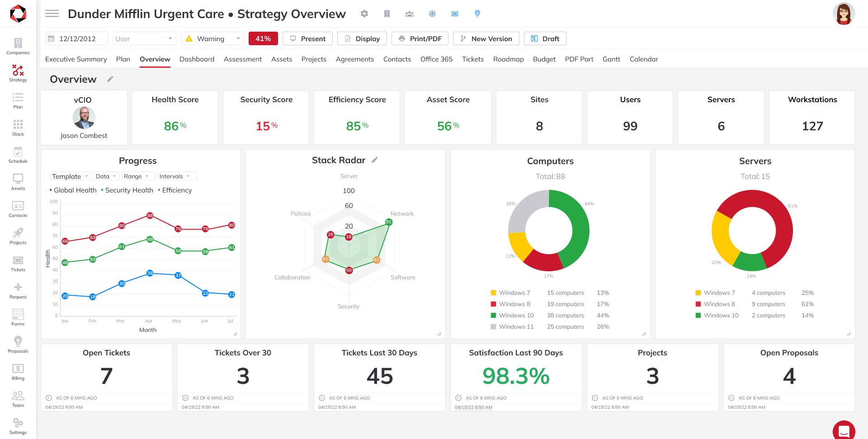The width and height of the screenshot is (868, 439).
Task: Toggle Efficiency series in the legend
Action: [x=175, y=190]
